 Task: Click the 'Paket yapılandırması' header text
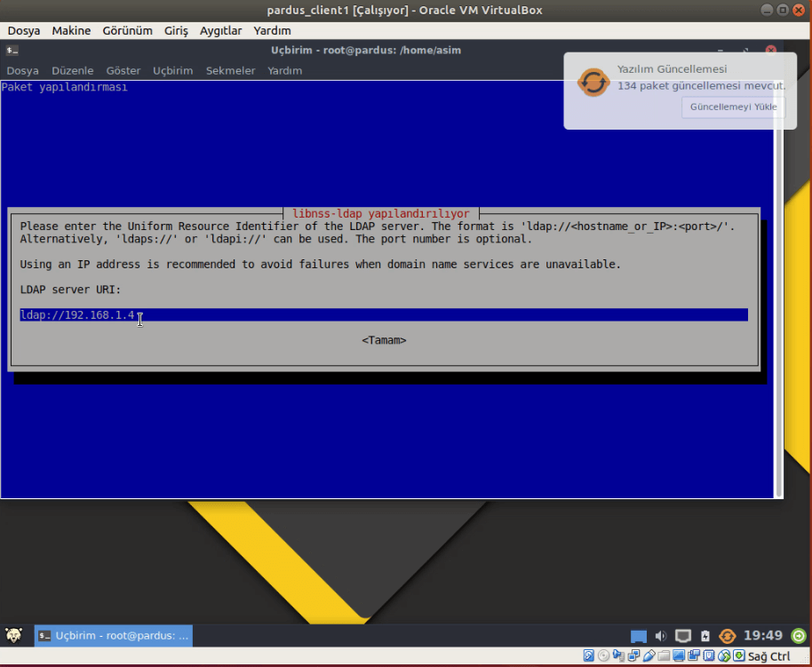click(64, 87)
